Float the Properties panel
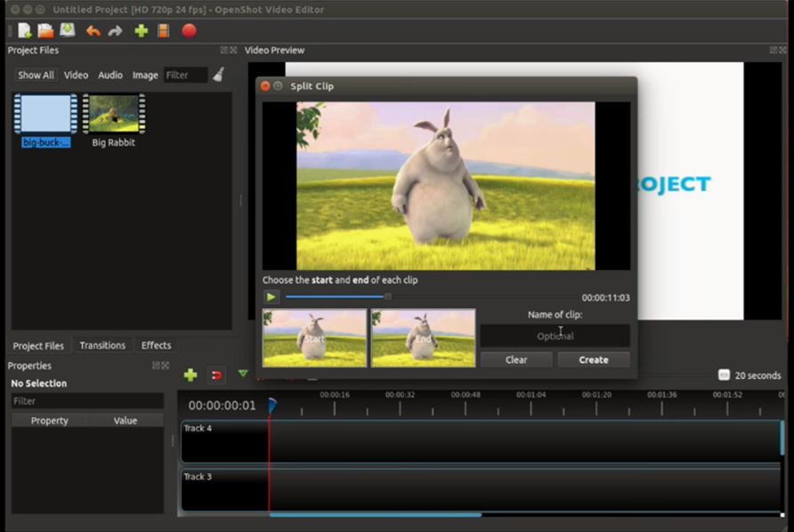The image size is (794, 532). 156,366
